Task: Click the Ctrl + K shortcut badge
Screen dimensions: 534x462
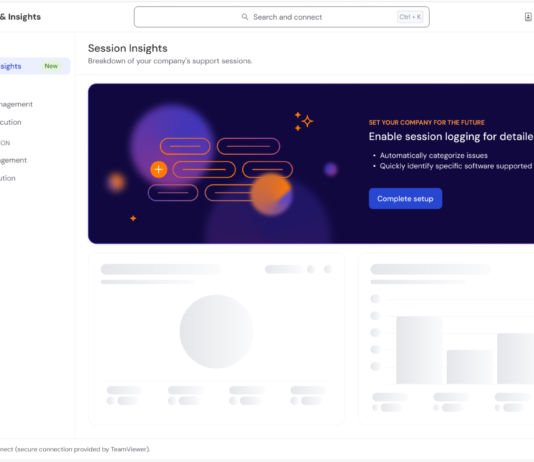Action: pos(410,17)
